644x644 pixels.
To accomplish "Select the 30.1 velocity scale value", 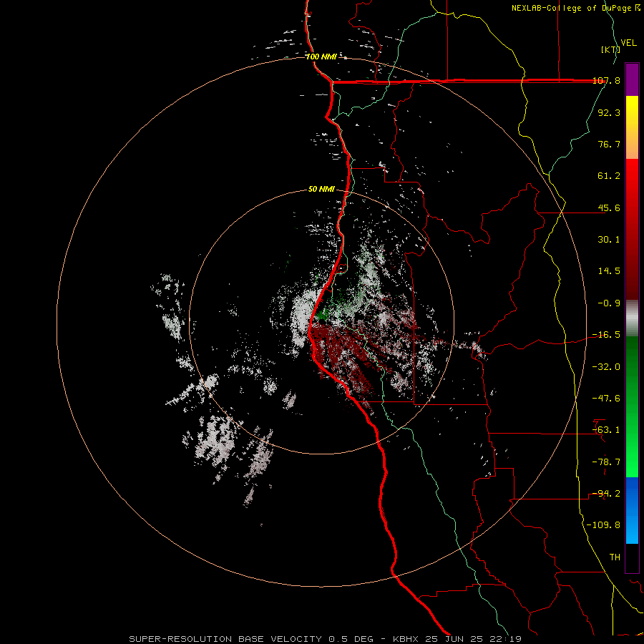I will point(609,240).
